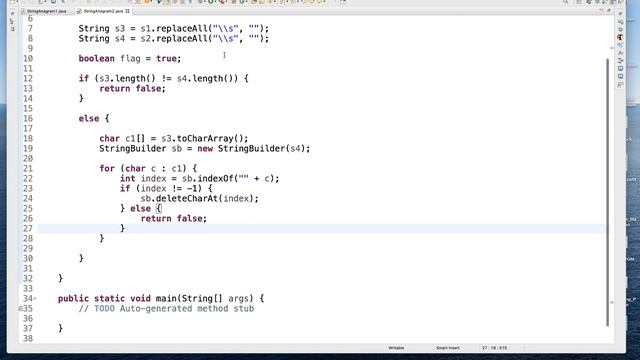Click line number 10 in the gutter
Screen dimensions: 640x360
28,59
